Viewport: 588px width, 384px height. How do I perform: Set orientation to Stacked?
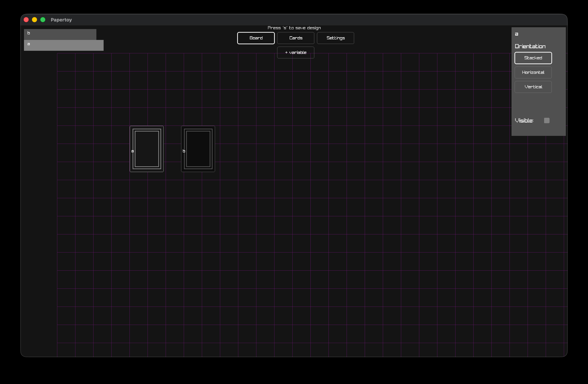(533, 58)
